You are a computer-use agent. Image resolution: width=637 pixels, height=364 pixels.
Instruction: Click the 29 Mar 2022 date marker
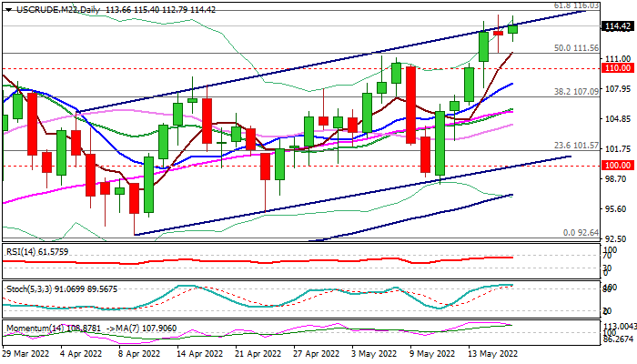[x=25, y=353]
